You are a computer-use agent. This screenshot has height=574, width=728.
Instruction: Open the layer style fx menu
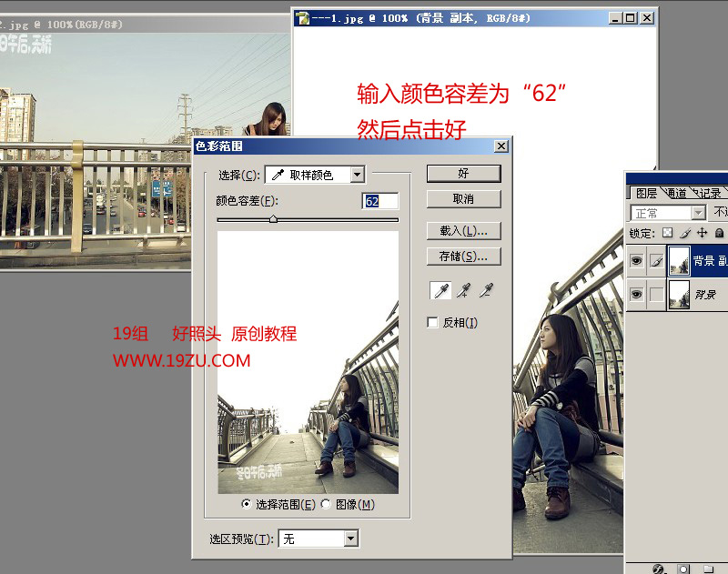point(658,569)
